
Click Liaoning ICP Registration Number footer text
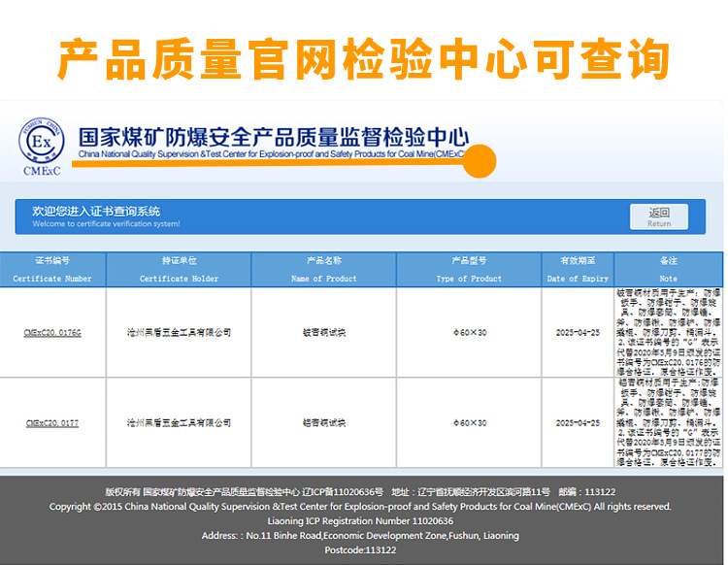point(360,521)
